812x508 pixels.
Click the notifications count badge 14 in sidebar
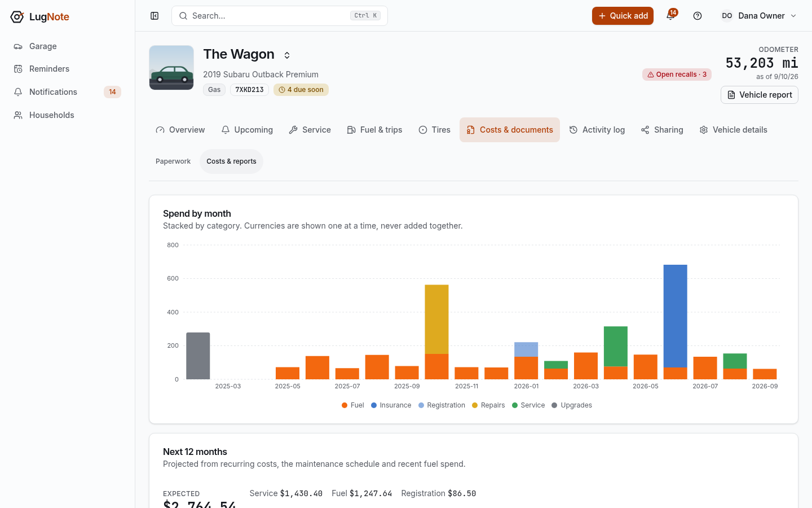click(112, 92)
